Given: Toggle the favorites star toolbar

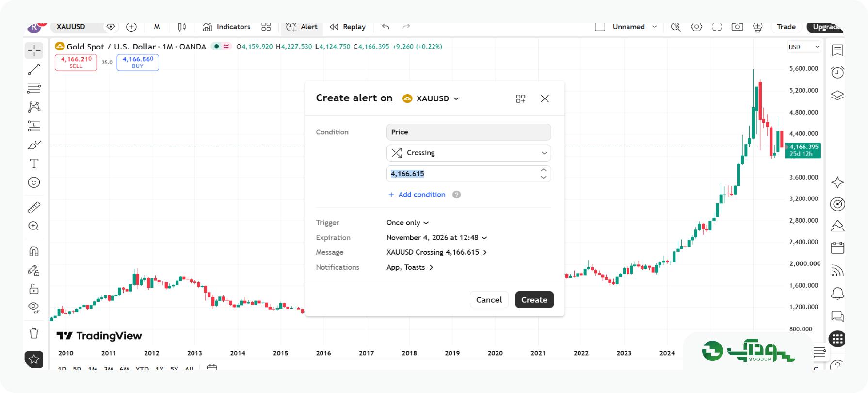Looking at the screenshot, I should pyautogui.click(x=34, y=359).
